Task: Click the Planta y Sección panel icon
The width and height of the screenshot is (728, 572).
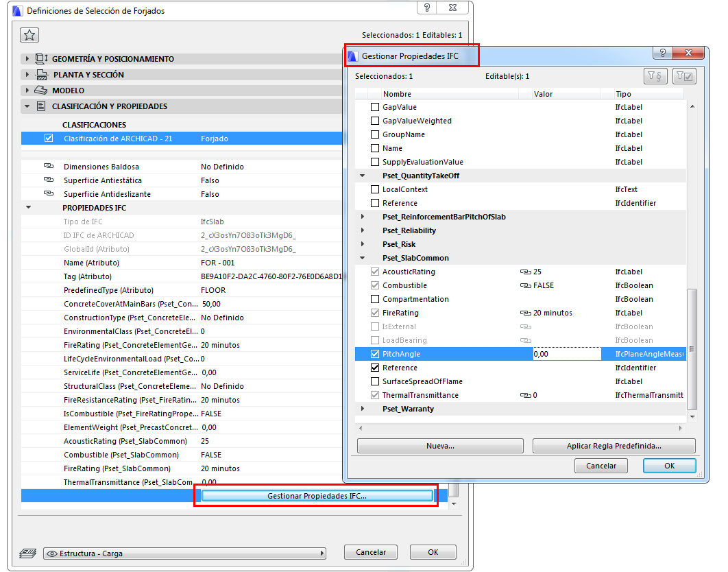Action: click(42, 74)
